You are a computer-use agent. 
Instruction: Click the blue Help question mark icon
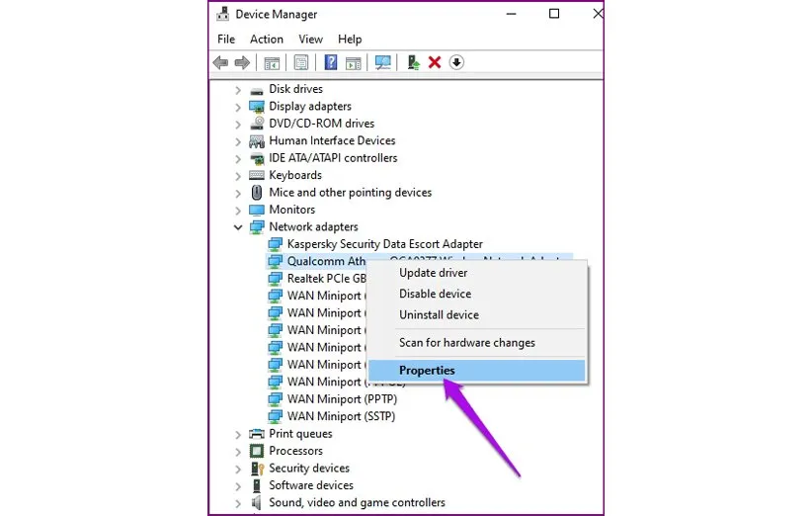(330, 62)
